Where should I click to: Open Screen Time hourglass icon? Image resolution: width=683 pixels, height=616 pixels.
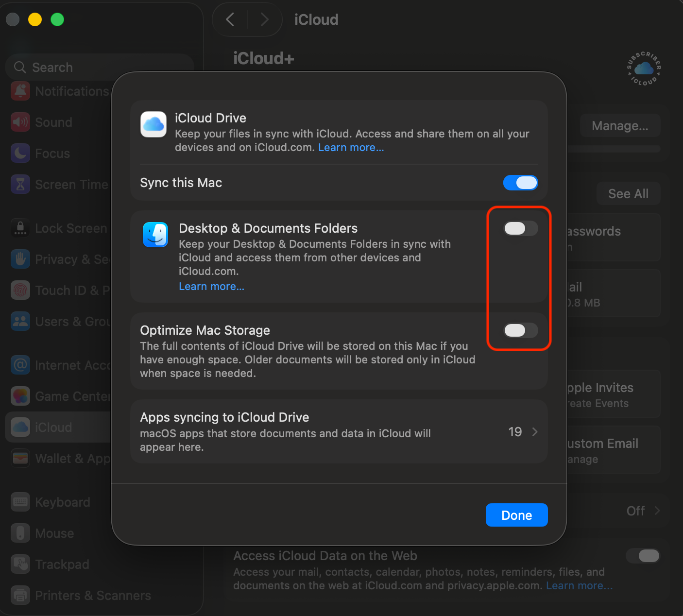click(20, 185)
